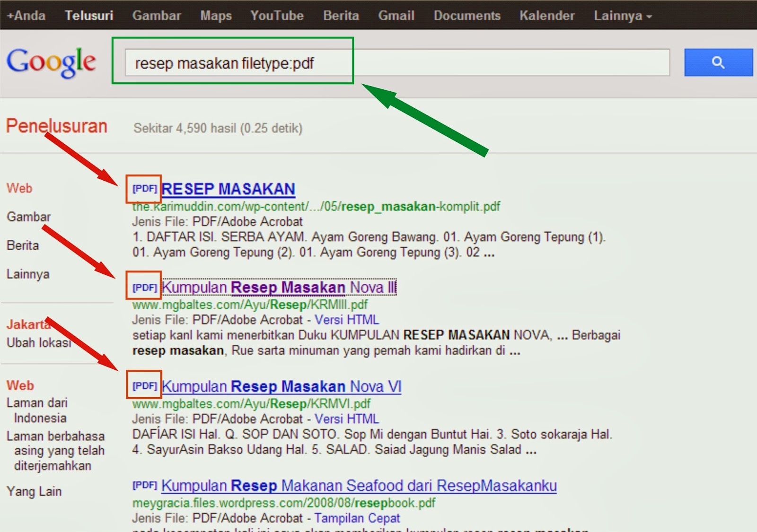The image size is (757, 532).
Task: Select Berita in the top navigation
Action: point(341,15)
